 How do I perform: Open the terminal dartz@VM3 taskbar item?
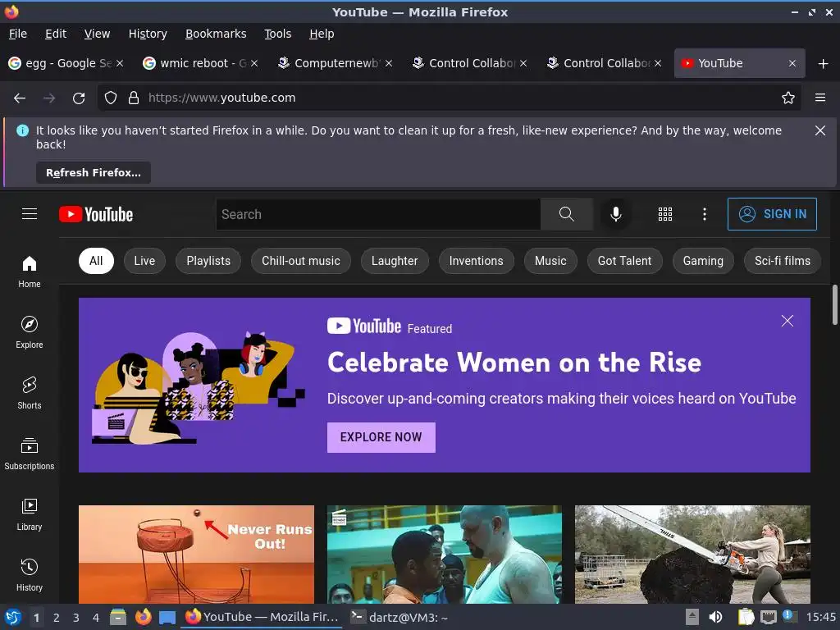(x=399, y=618)
